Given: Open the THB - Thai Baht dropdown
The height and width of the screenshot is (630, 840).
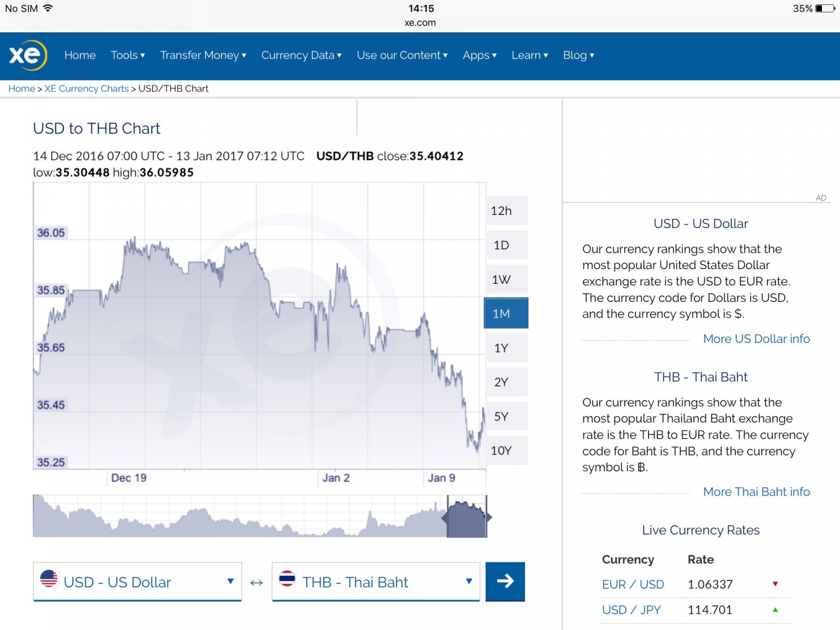Looking at the screenshot, I should (376, 582).
